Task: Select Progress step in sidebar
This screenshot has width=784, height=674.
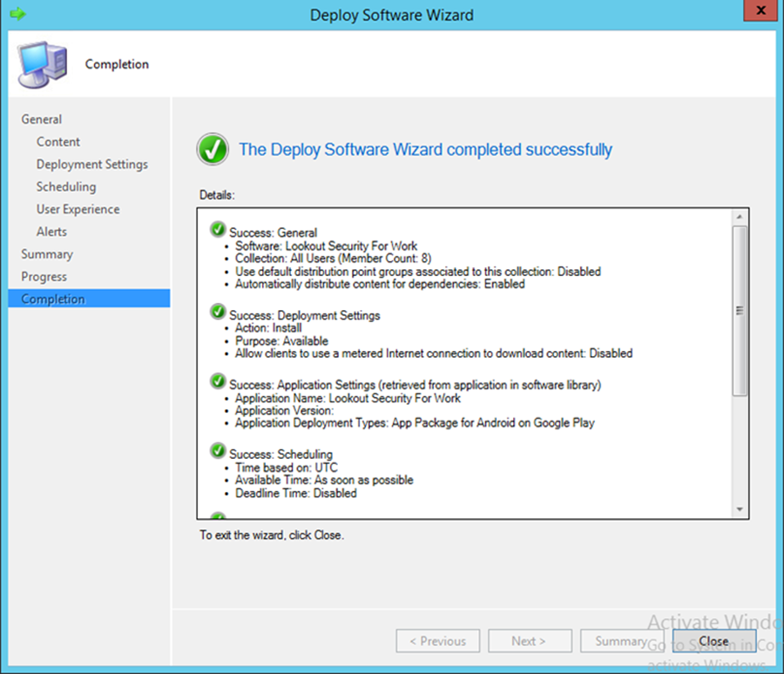Action: (44, 277)
